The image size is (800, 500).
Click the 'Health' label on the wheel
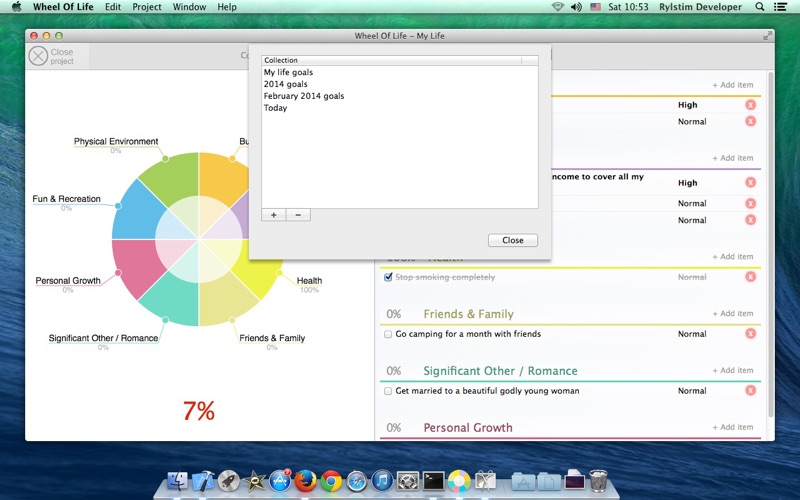click(309, 281)
